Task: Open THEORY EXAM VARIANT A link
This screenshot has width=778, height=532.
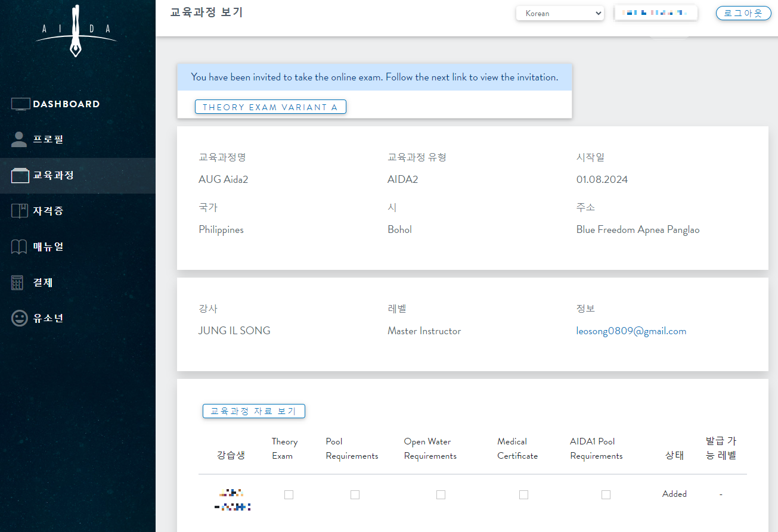Action: [270, 107]
